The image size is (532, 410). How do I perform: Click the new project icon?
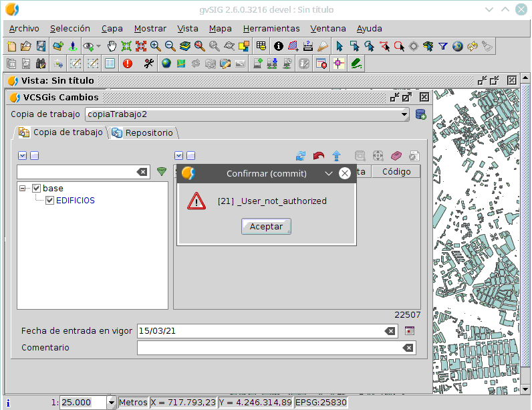11,46
